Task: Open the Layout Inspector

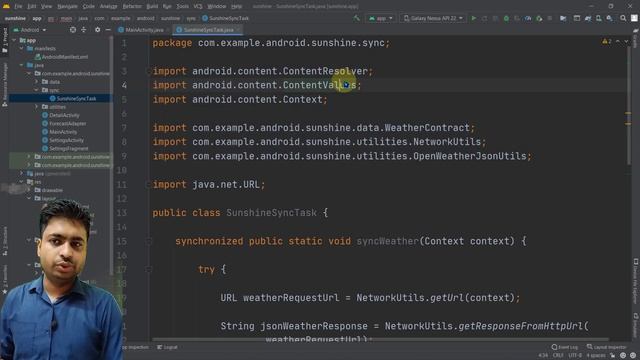Action: coord(607,347)
